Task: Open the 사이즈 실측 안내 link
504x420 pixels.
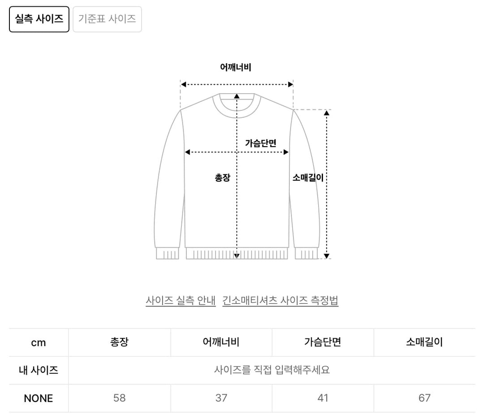Action: (181, 300)
